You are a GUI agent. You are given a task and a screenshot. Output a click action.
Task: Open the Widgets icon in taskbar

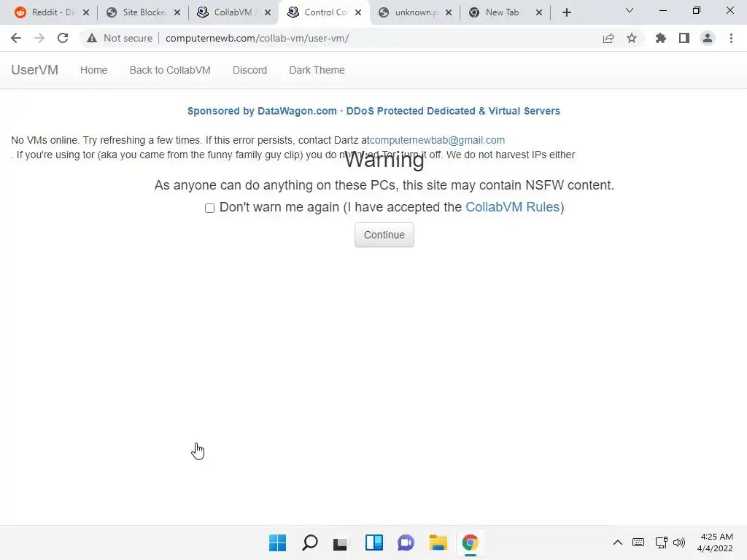tap(374, 542)
